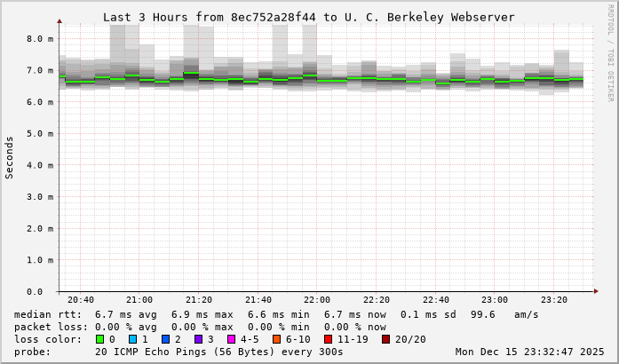Click the red arrow atop the y-axis
This screenshot has width=619, height=364.
(60, 20)
